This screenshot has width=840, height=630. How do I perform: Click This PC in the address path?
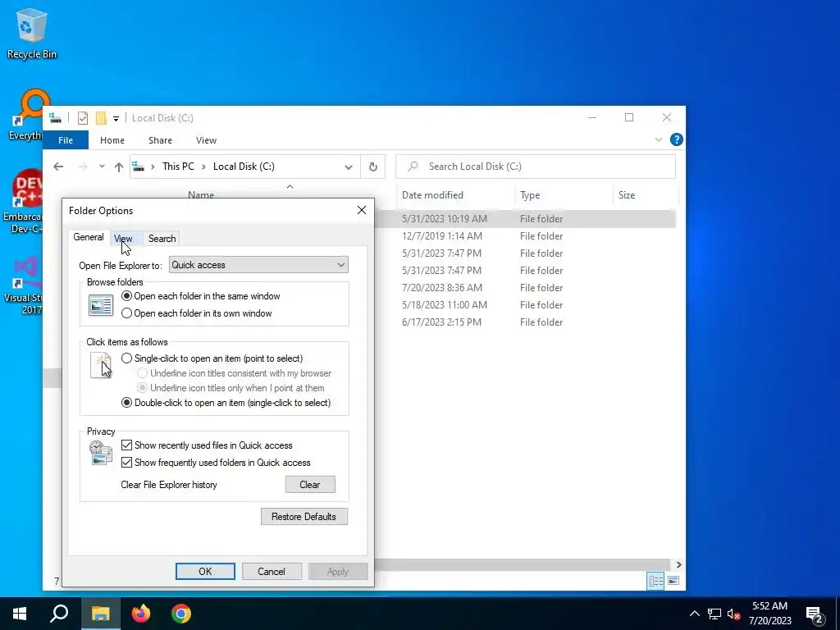178,167
